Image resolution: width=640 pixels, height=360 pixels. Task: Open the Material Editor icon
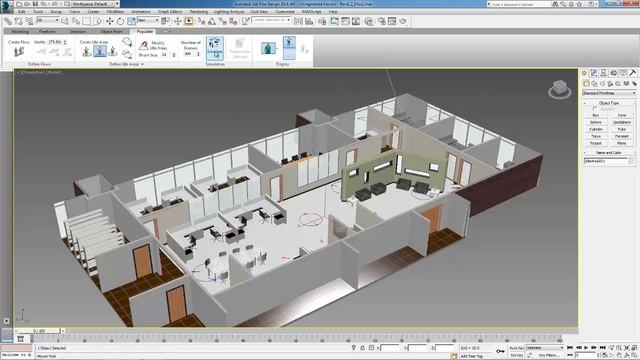(369, 21)
